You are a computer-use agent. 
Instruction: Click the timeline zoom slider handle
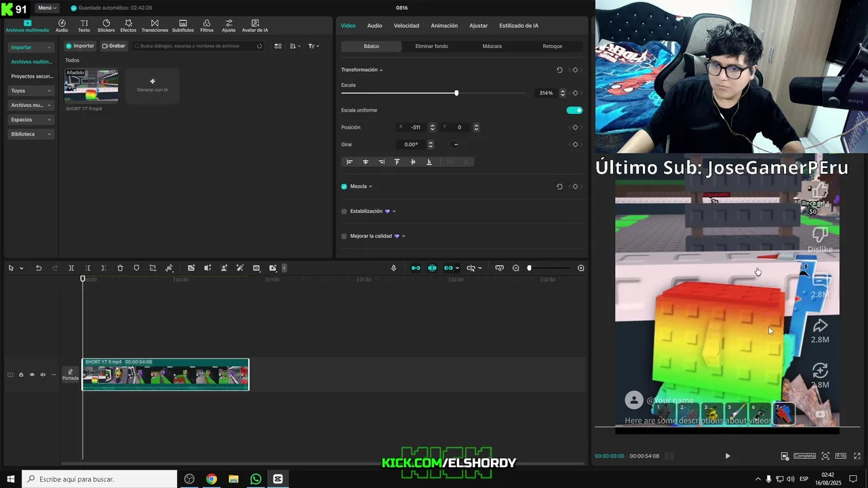(530, 268)
